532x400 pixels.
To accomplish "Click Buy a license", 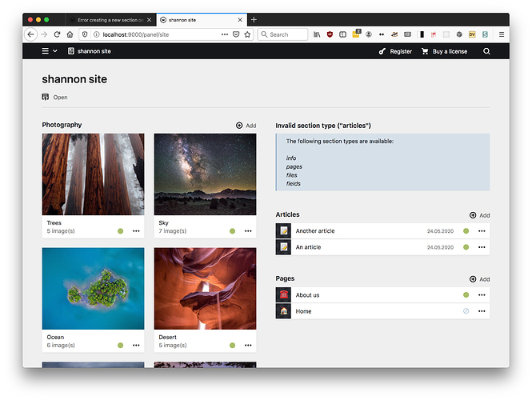I will pyautogui.click(x=445, y=51).
